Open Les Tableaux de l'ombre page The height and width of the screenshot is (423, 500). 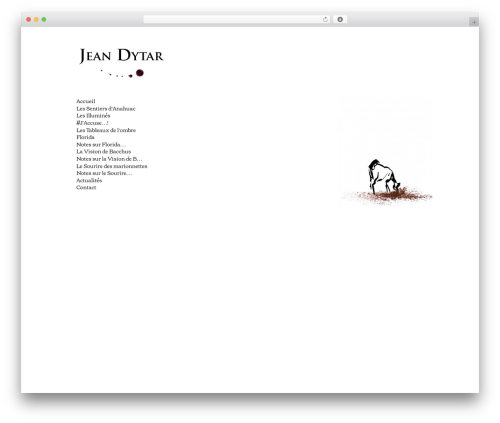point(106,130)
